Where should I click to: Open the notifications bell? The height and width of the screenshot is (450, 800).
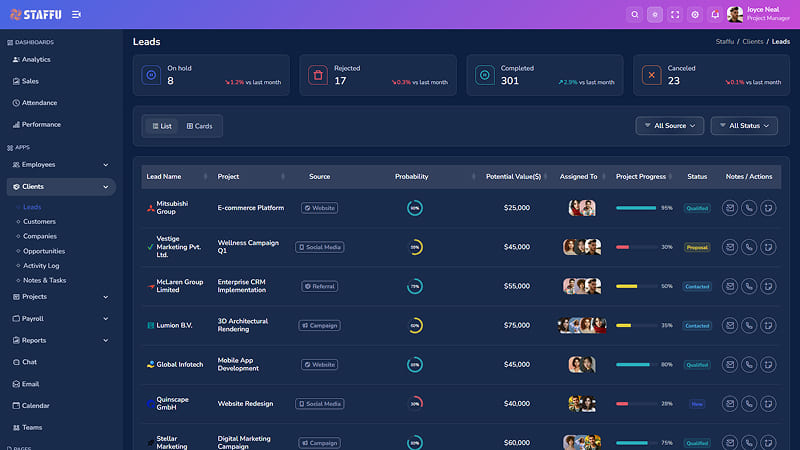[715, 15]
